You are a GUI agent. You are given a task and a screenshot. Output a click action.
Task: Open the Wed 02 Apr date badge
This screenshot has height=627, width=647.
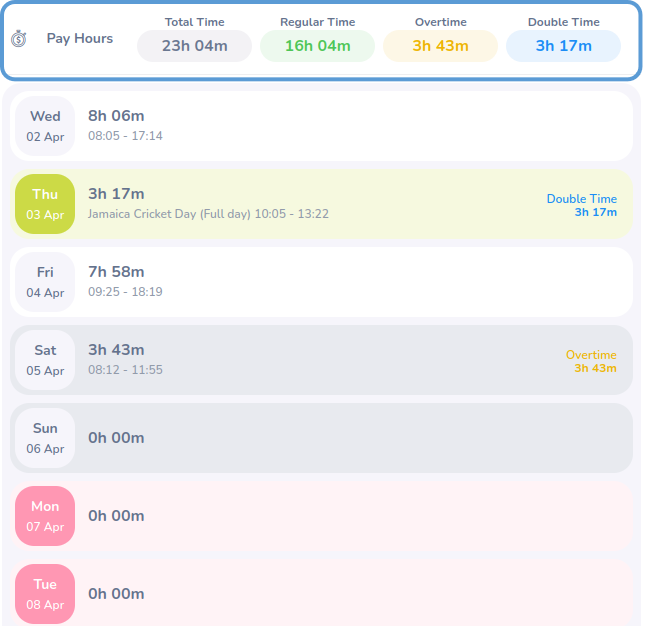[45, 126]
